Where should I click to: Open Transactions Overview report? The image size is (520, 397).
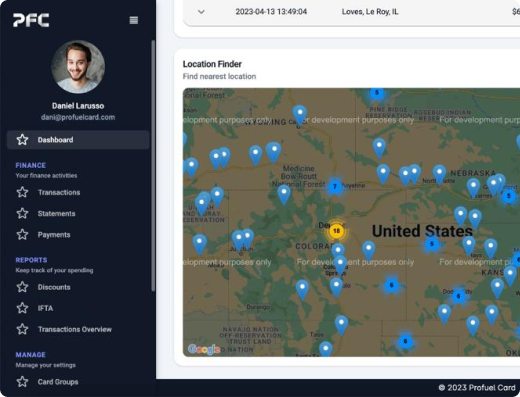75,329
